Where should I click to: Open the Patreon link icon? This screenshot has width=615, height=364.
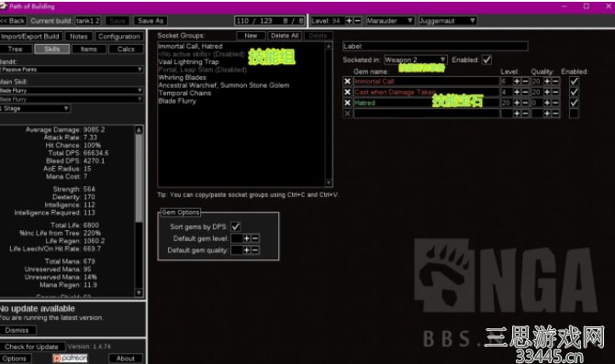pos(70,358)
